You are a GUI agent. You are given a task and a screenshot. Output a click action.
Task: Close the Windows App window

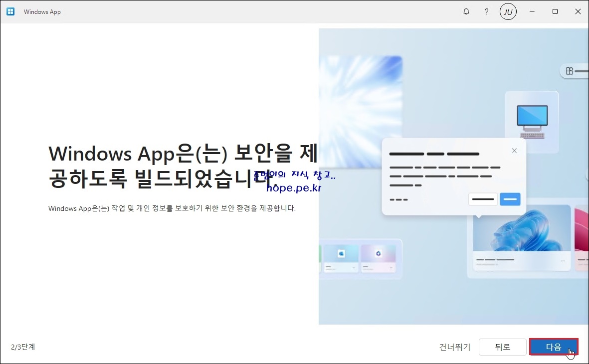pos(578,11)
